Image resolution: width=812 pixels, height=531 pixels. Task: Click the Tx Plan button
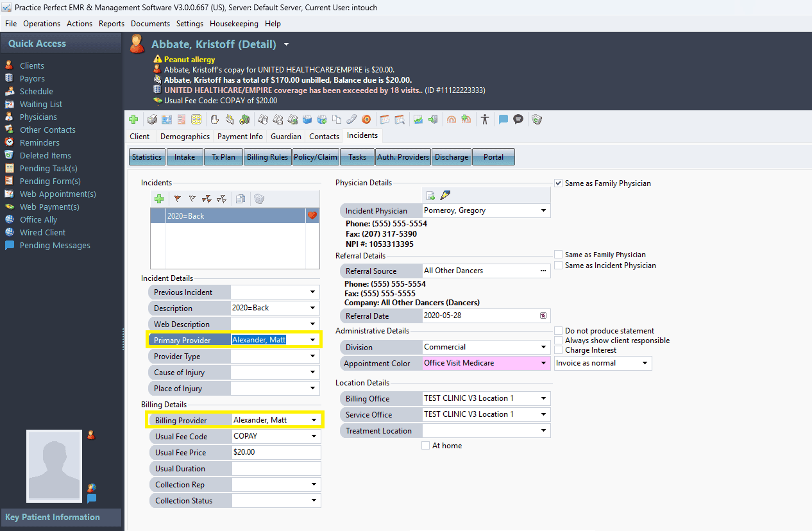(x=224, y=157)
